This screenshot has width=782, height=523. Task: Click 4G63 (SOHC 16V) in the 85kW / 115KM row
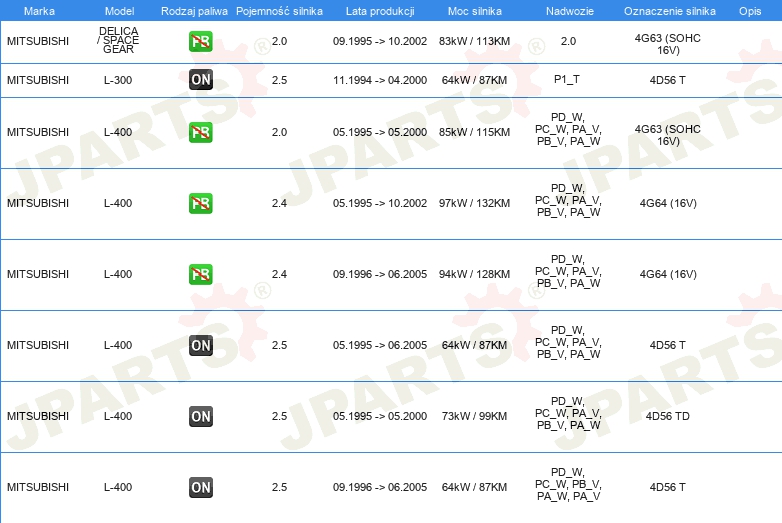[667, 135]
